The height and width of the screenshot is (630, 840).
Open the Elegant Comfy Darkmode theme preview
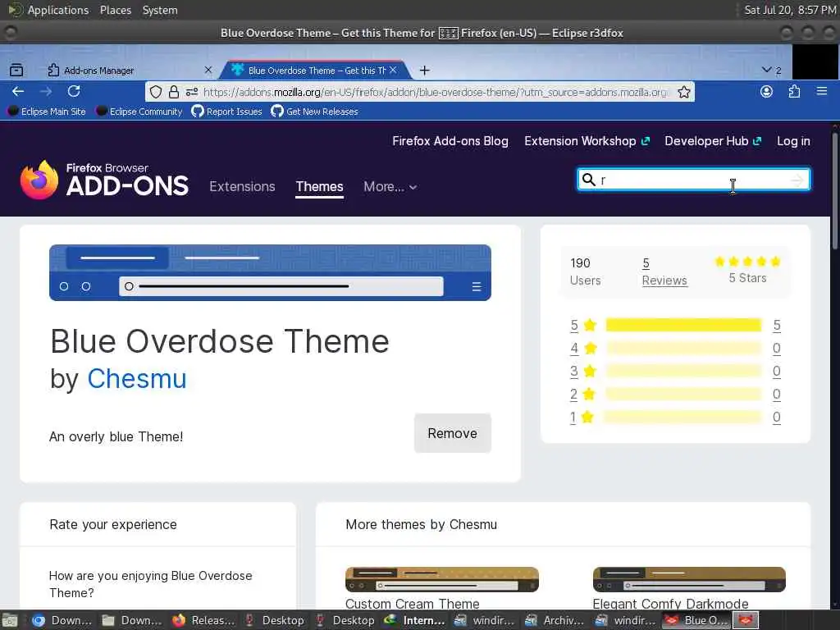pos(689,579)
